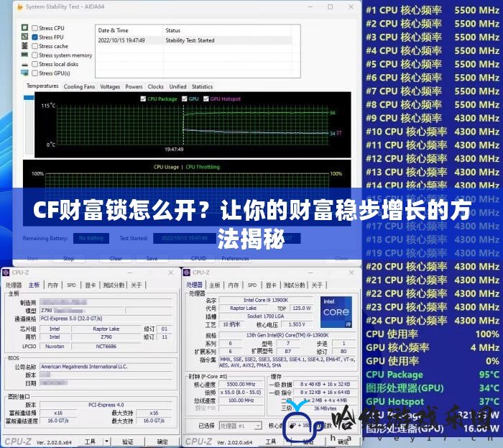Open 显卡 tab in left CPU-Z window

pyautogui.click(x=91, y=285)
